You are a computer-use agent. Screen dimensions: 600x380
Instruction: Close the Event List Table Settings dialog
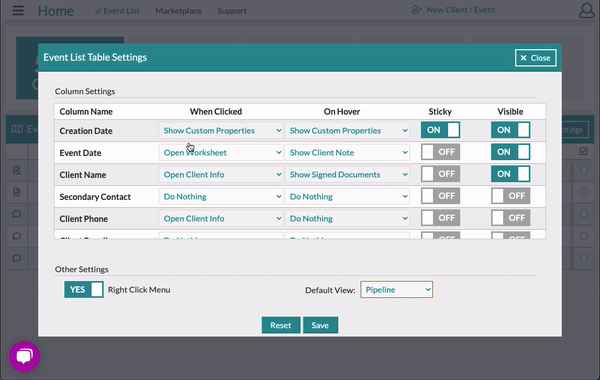click(x=535, y=58)
